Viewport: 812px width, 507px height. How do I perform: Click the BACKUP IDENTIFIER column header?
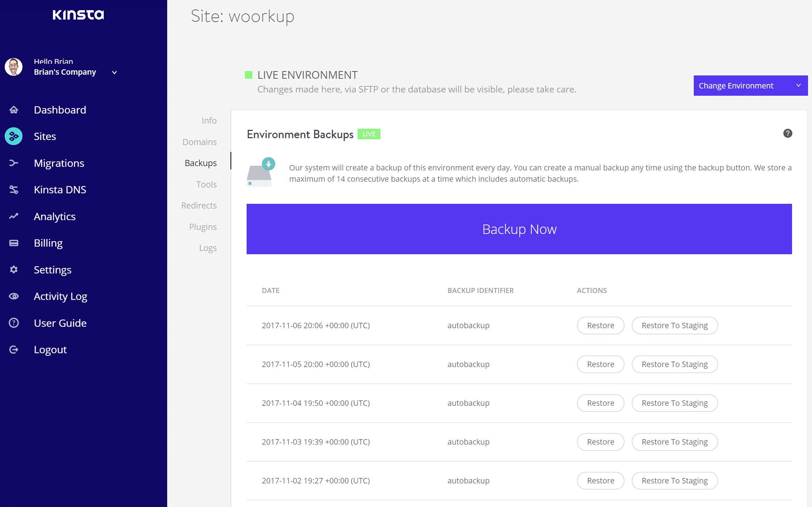click(481, 290)
